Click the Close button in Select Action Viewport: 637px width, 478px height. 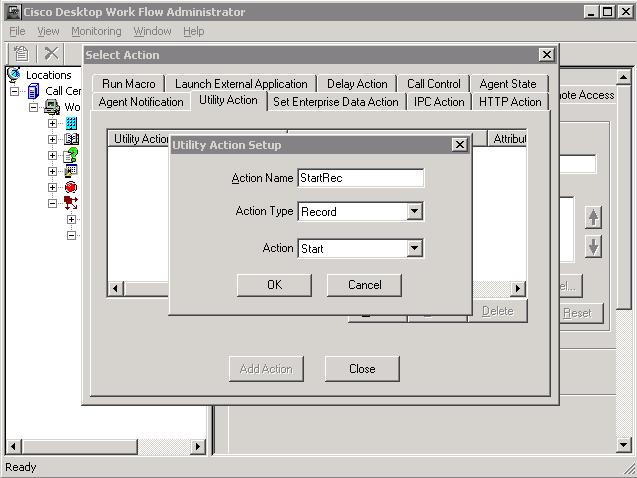[362, 369]
